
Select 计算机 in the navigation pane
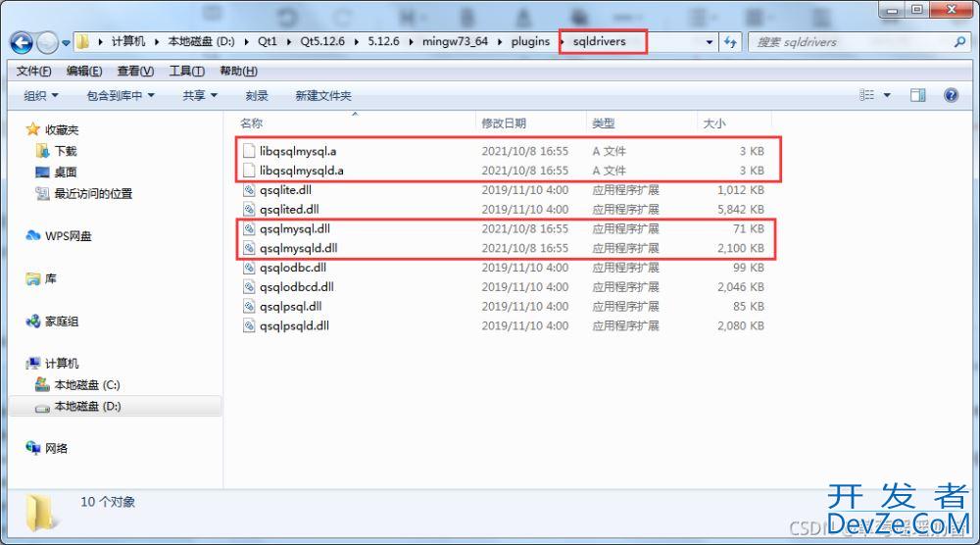coord(61,363)
